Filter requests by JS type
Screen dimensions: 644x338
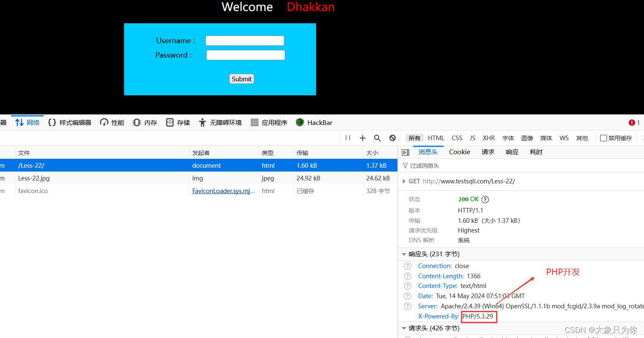(x=472, y=138)
